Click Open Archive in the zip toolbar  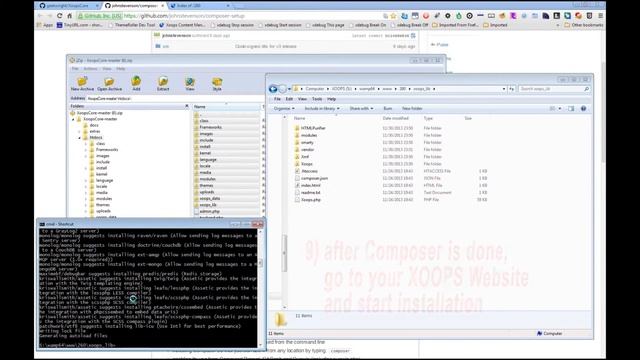[109, 84]
